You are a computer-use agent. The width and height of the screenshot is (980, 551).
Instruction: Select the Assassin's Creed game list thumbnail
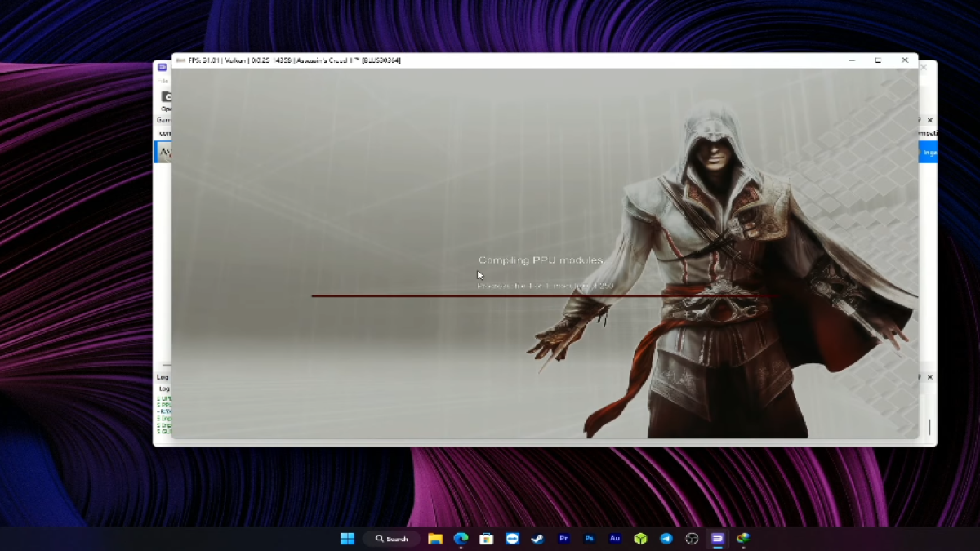point(164,153)
